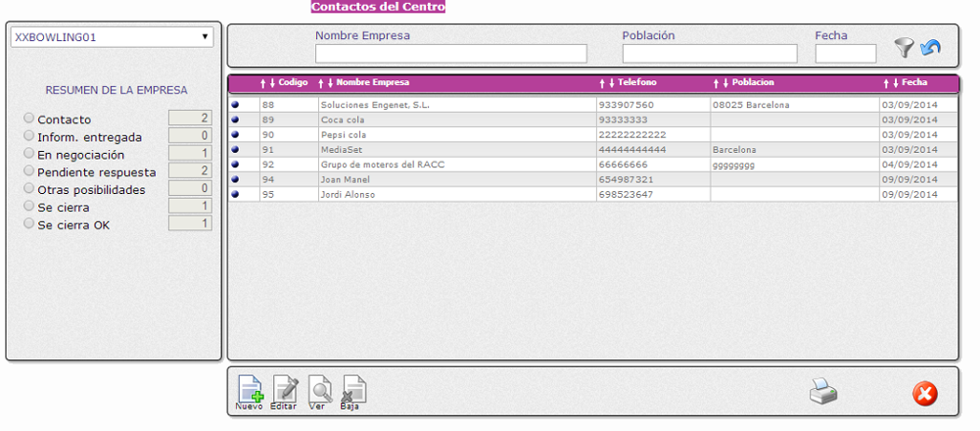
Task: Click the Nuevo new contact icon
Action: point(249,391)
